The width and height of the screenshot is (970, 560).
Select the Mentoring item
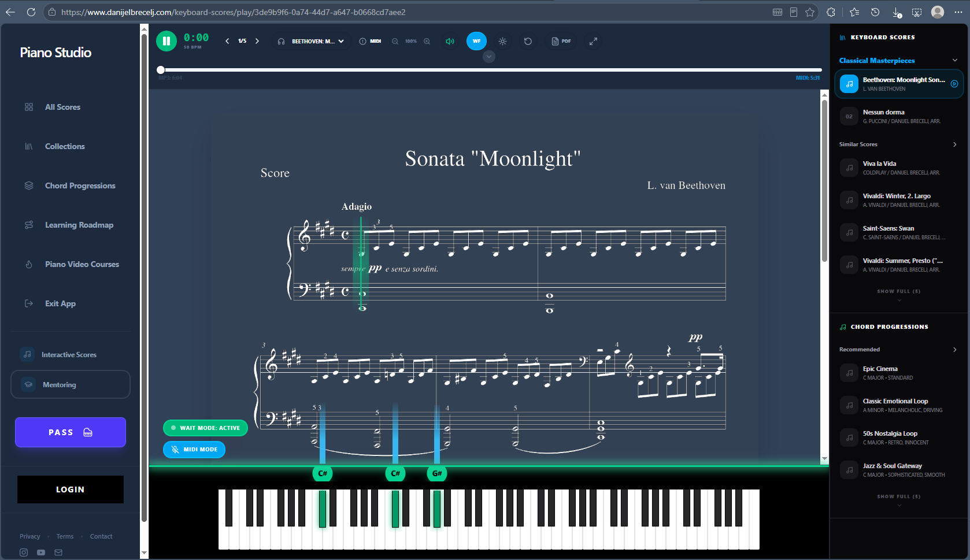pyautogui.click(x=71, y=384)
